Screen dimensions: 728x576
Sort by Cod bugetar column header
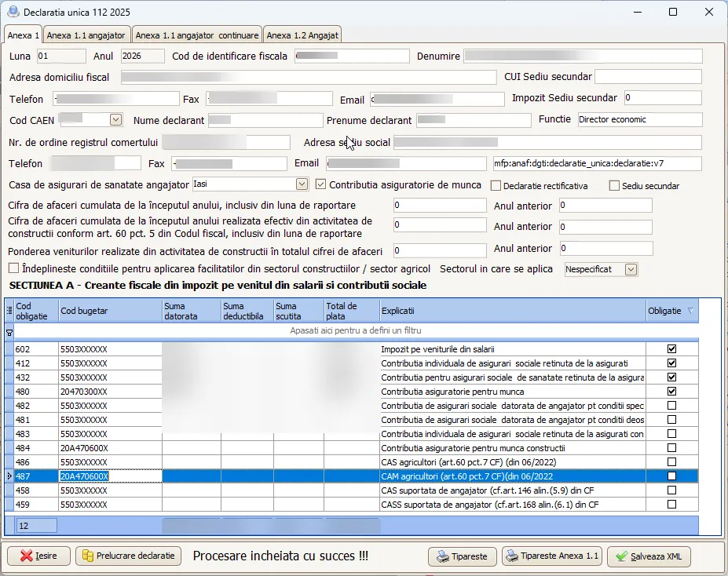pos(110,311)
